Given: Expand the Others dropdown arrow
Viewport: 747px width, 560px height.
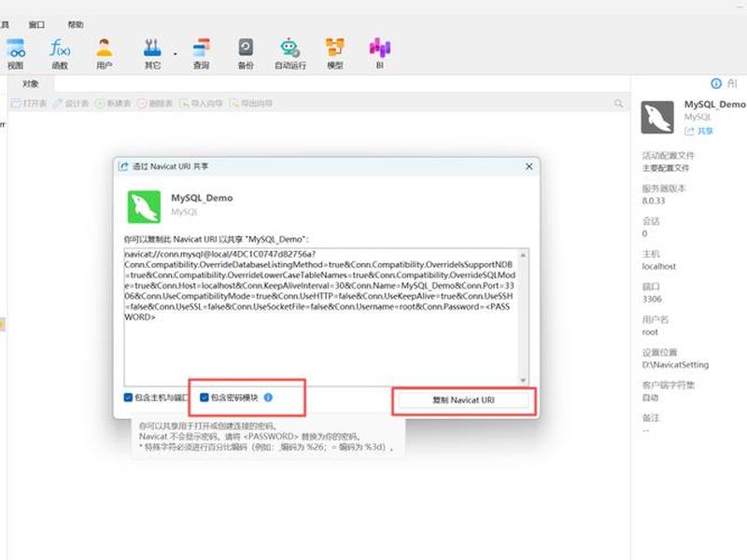Looking at the screenshot, I should tap(176, 54).
